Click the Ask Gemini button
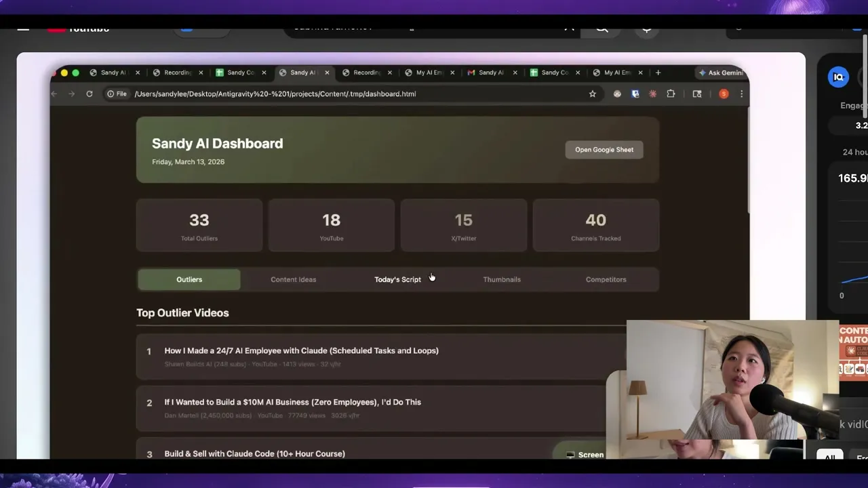 coord(720,73)
